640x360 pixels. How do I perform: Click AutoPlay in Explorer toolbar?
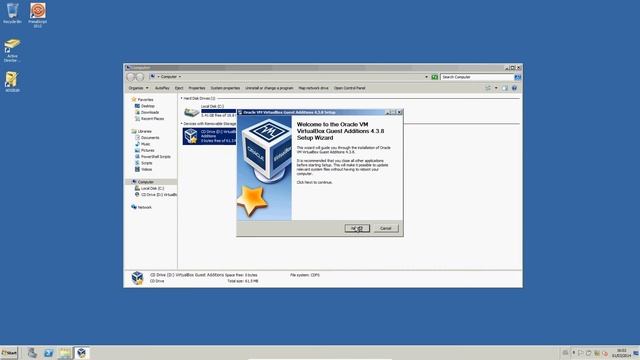pos(162,88)
